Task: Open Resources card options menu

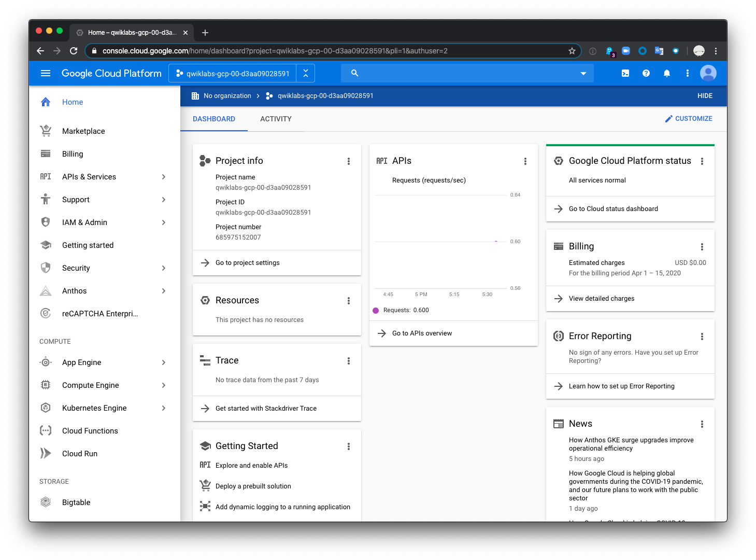Action: coord(349,301)
